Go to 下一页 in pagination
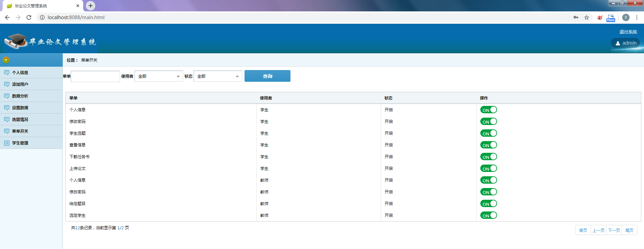Viewport: 644px width, 249px height. click(x=614, y=230)
